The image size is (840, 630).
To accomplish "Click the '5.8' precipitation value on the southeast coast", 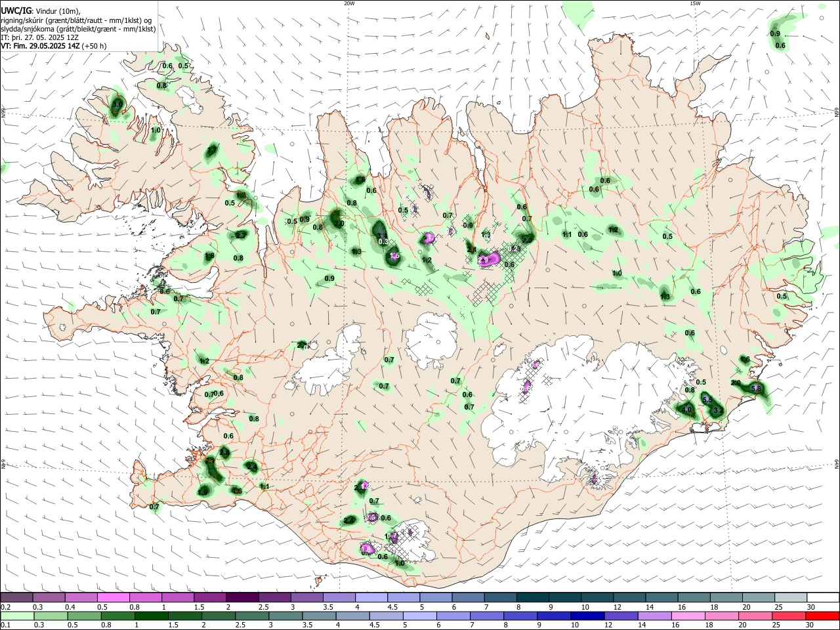I will pyautogui.click(x=755, y=388).
